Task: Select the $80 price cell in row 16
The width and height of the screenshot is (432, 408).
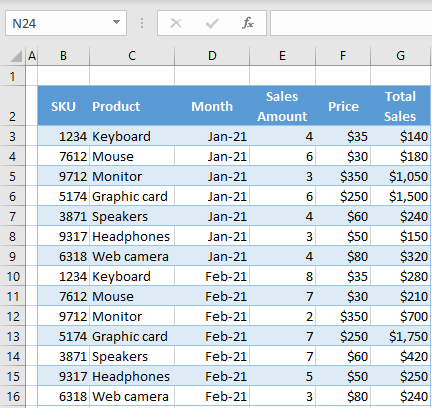Action: pos(343,396)
